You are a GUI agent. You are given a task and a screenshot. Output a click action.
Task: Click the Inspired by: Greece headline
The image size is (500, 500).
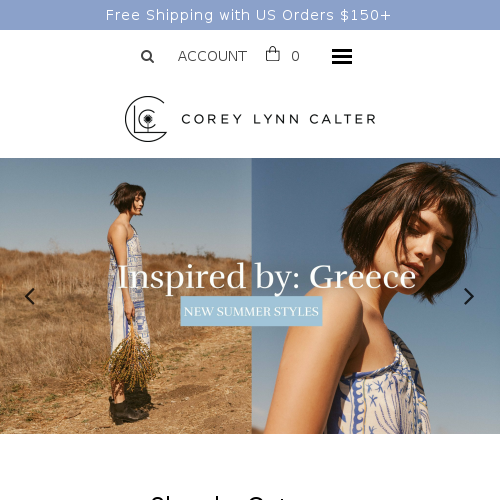click(x=267, y=277)
